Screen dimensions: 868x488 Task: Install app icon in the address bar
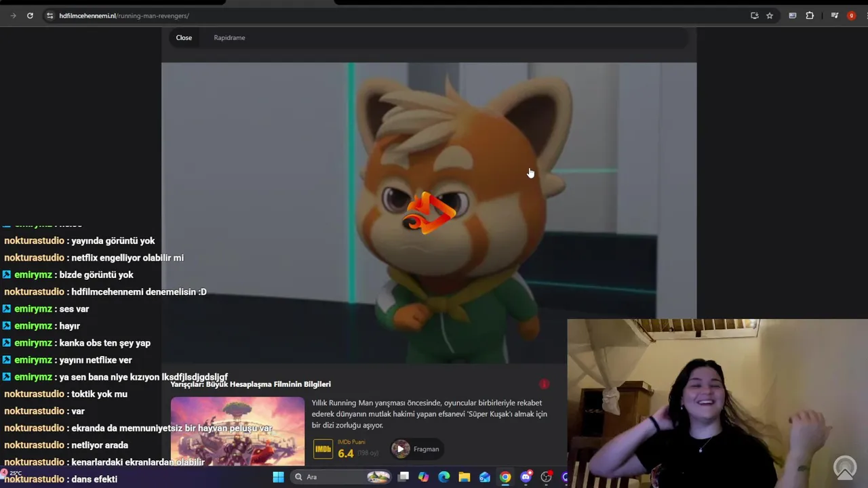754,16
